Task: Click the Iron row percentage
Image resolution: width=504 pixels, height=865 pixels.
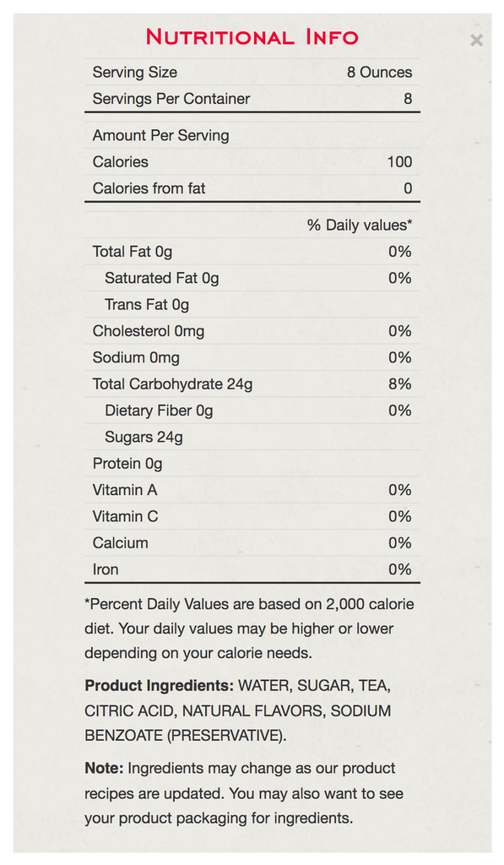Action: 400,569
